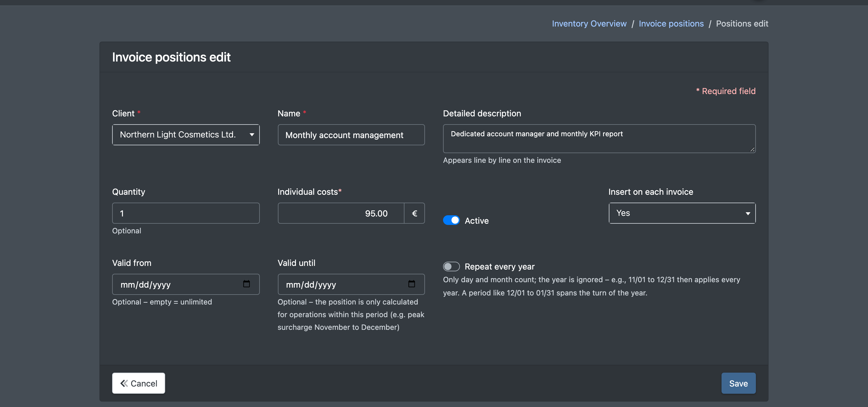Click the 'Repeat every year' label
The image size is (868, 407).
[499, 267]
